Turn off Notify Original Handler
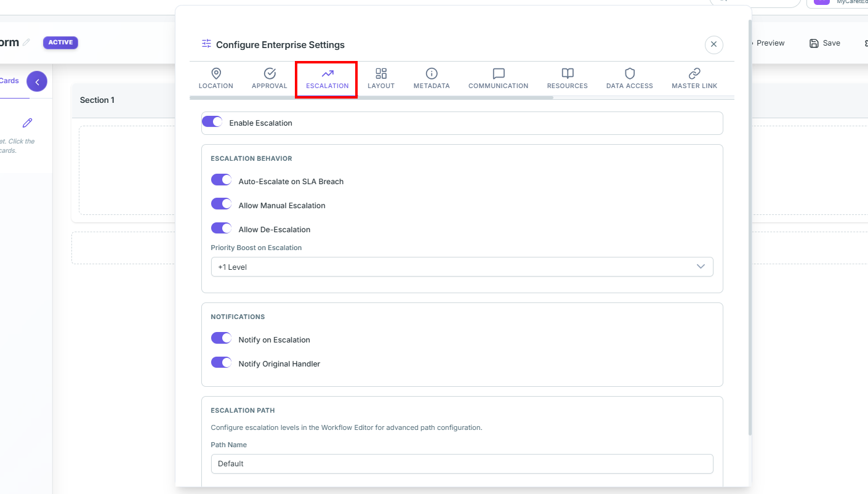868x494 pixels. pyautogui.click(x=221, y=363)
